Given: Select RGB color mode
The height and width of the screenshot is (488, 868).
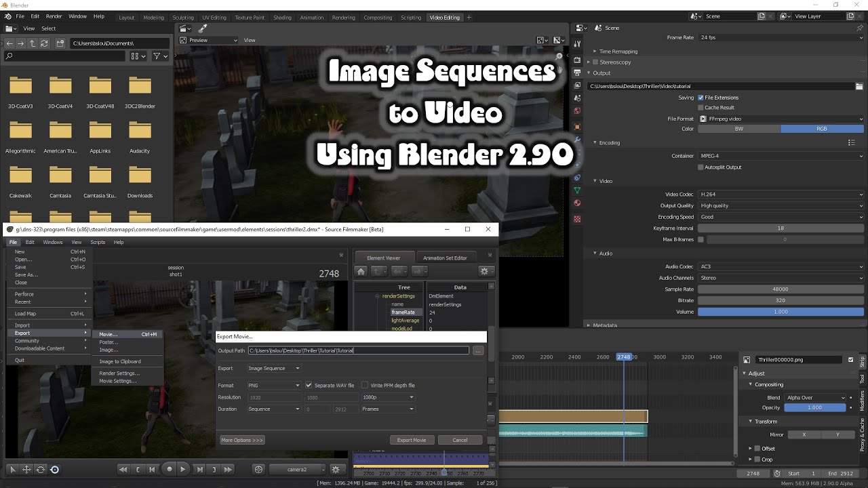Looking at the screenshot, I should tap(822, 129).
